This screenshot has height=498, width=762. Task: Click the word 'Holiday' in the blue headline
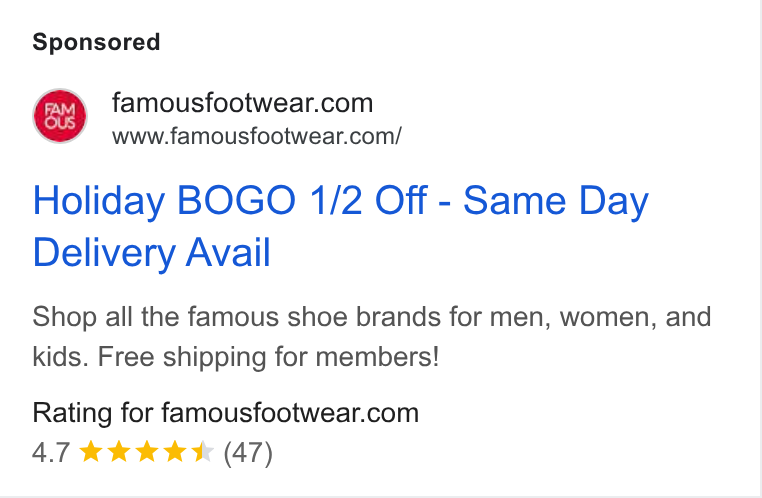(99, 201)
